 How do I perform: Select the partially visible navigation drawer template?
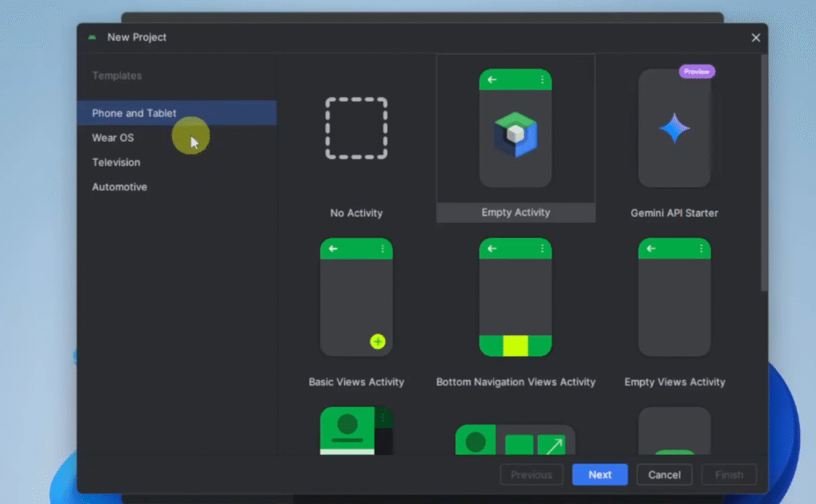click(x=356, y=431)
